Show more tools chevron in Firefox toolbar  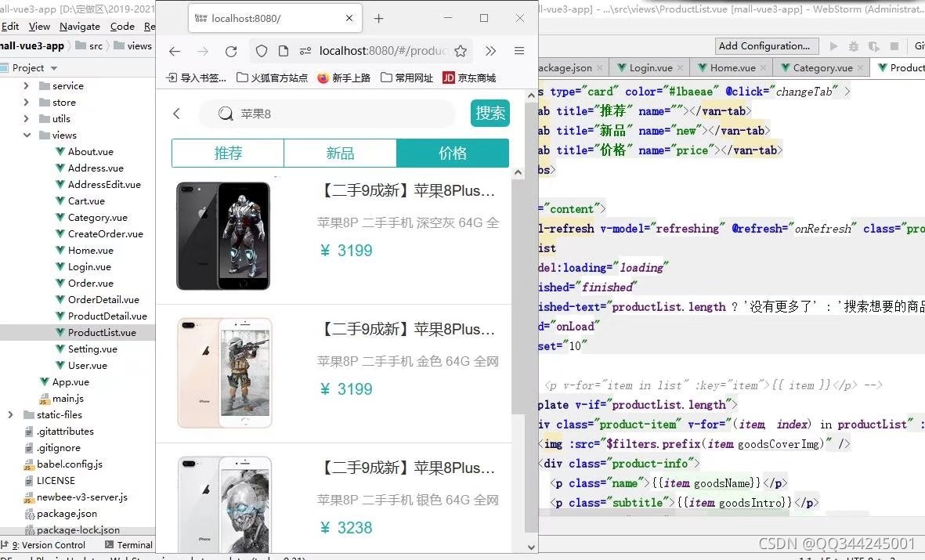(x=491, y=52)
